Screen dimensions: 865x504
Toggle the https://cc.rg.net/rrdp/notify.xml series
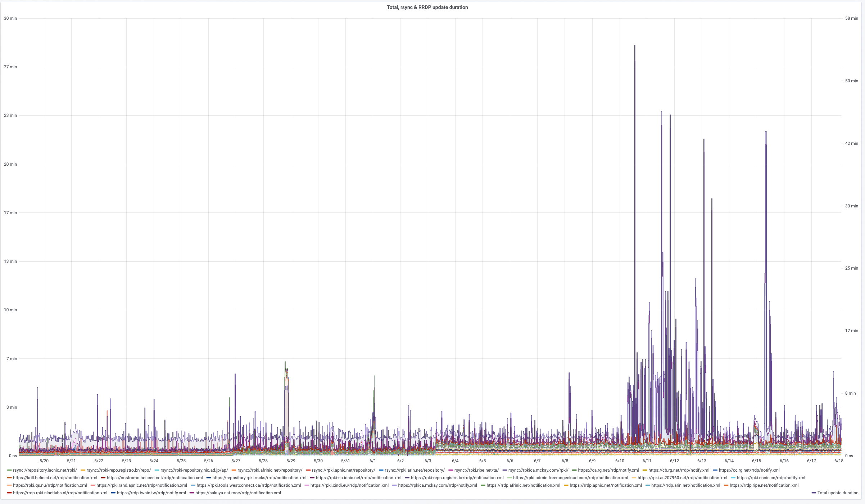click(x=749, y=470)
